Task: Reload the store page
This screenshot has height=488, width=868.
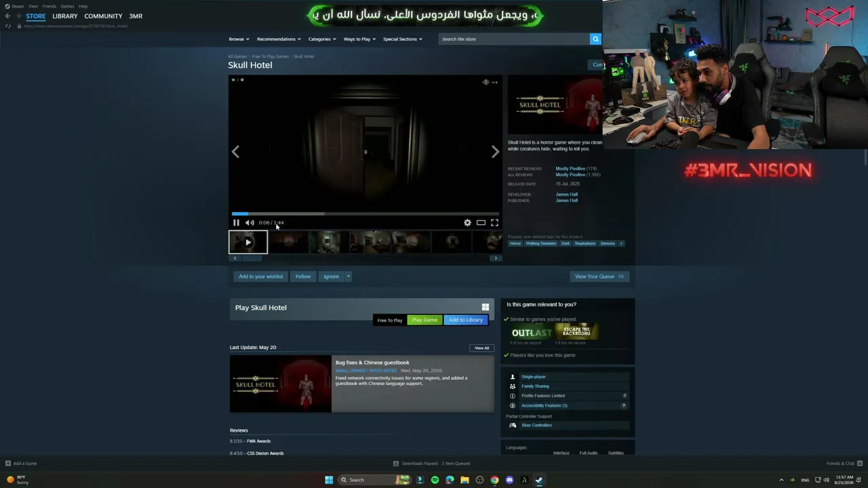Action: [8, 26]
